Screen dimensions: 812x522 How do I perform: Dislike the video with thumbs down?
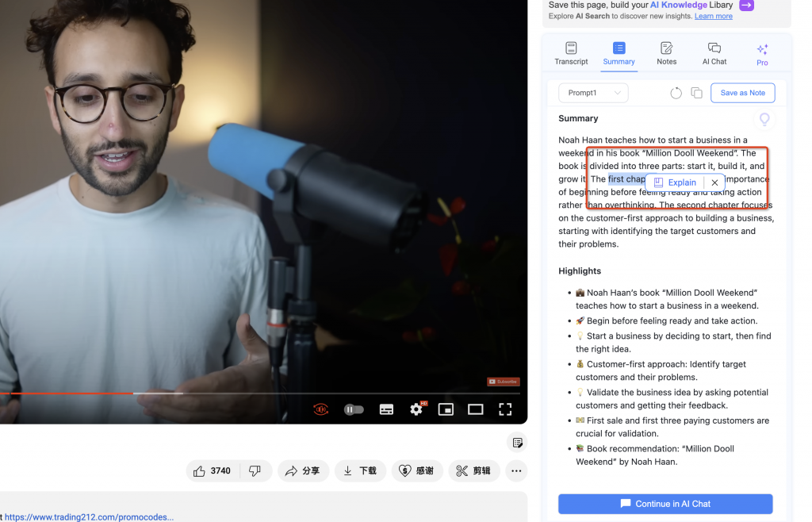tap(255, 470)
